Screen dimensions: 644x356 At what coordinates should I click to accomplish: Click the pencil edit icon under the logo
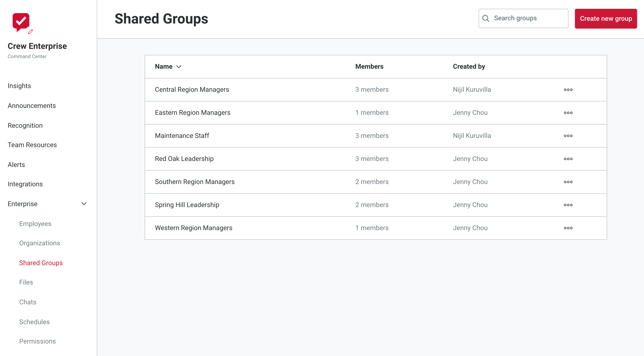30,32
